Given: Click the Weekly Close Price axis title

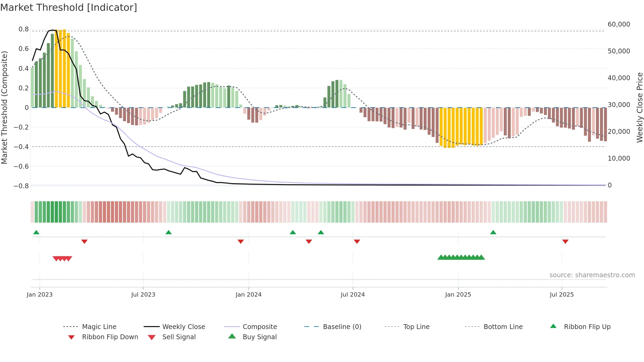Looking at the screenshot, I should click(x=640, y=108).
